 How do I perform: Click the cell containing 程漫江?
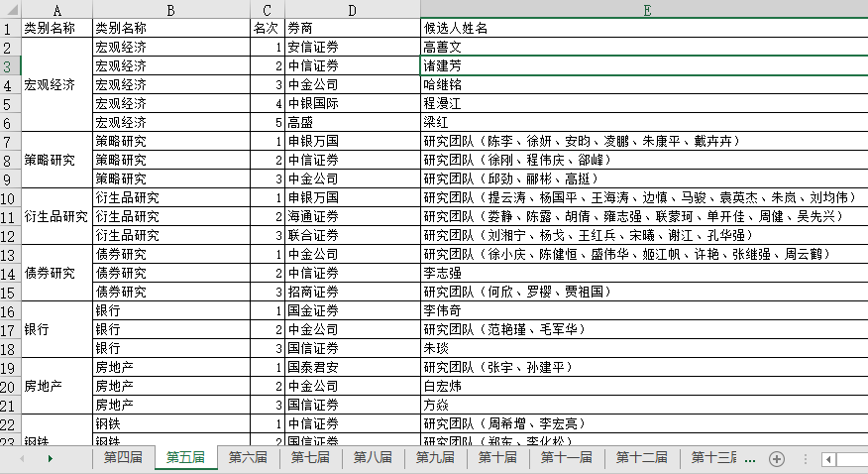(x=644, y=103)
